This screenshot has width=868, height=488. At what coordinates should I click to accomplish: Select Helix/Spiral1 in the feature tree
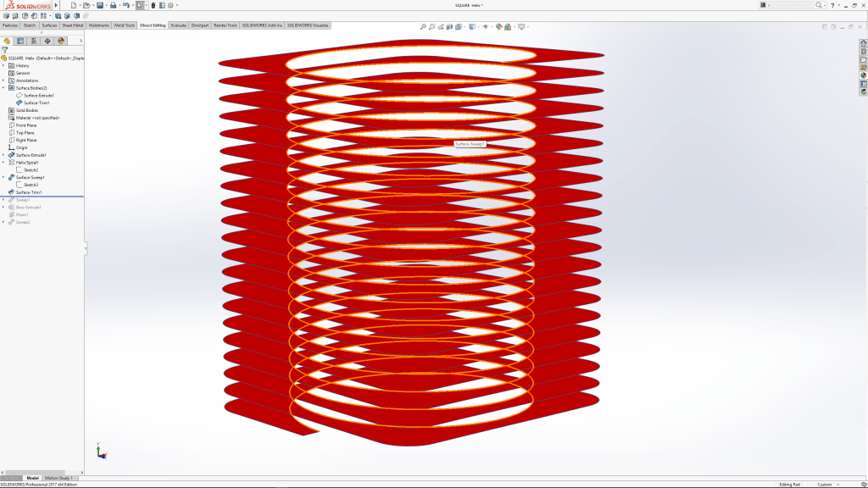[x=27, y=163]
